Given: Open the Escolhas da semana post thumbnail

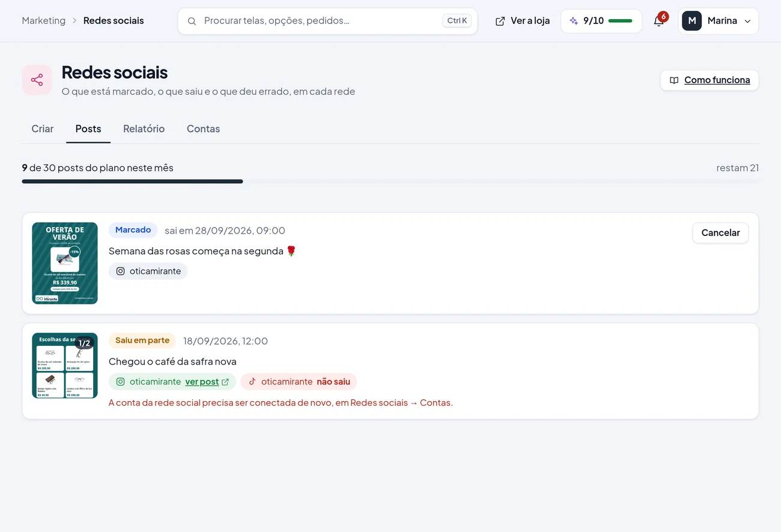Looking at the screenshot, I should coord(65,366).
